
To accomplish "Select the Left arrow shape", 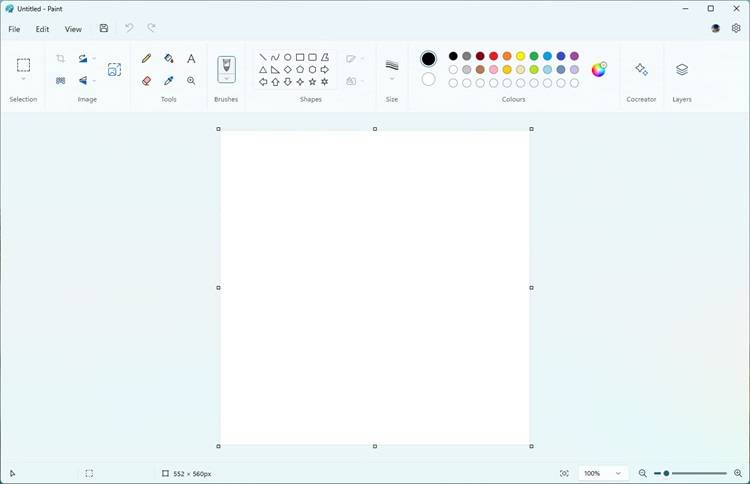I will [263, 82].
